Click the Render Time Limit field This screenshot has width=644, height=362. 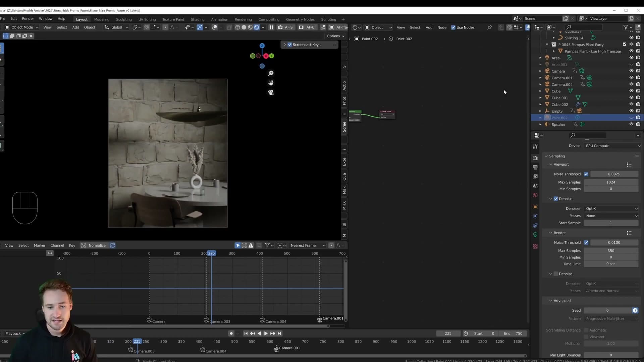click(611, 264)
